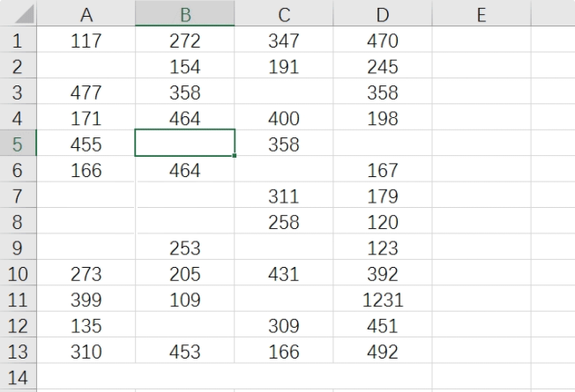575x392 pixels.
Task: Select the row 1 header
Action: (19, 41)
